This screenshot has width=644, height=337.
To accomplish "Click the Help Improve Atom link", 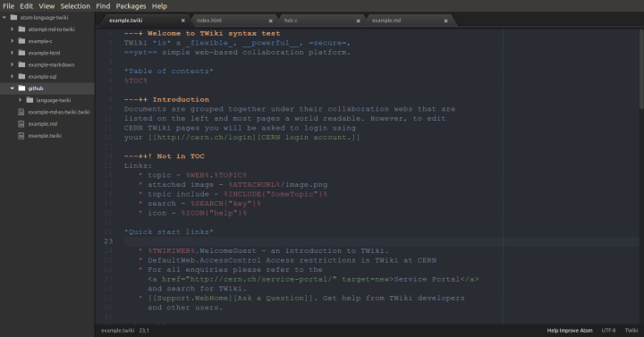I will (570, 331).
